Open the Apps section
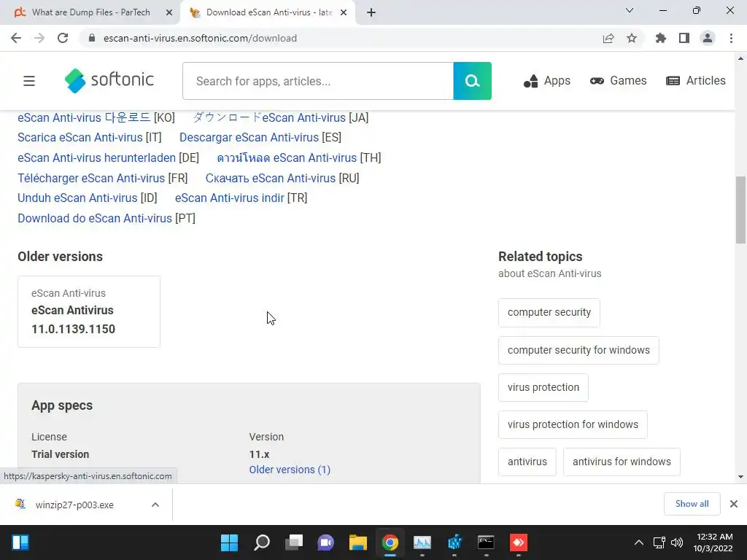Screen dimensions: 747x560 tap(547, 81)
